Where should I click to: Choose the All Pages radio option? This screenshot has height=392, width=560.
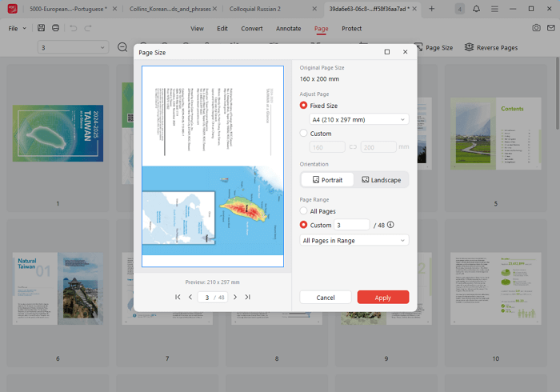pyautogui.click(x=303, y=211)
